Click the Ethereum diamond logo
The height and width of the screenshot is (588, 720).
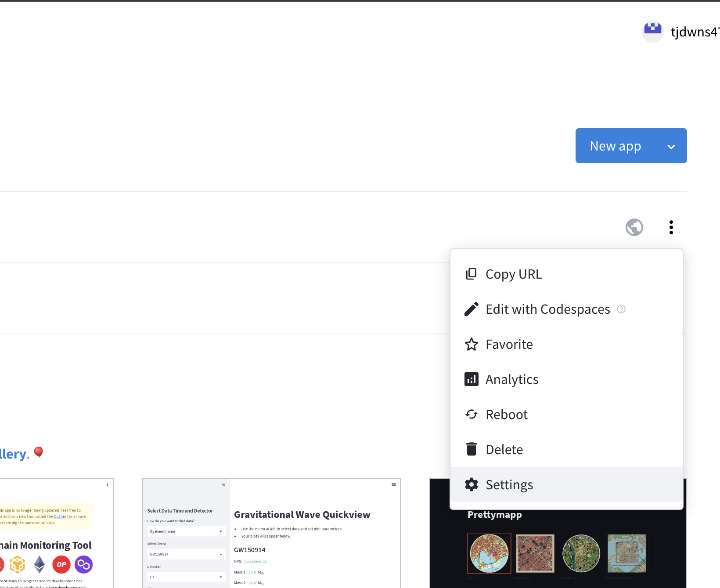pos(40,565)
